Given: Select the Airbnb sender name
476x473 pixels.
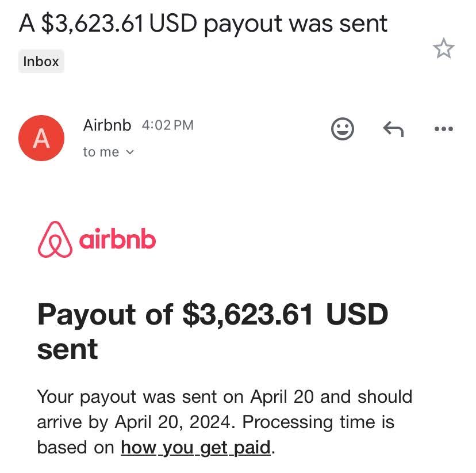Looking at the screenshot, I should coord(107,125).
